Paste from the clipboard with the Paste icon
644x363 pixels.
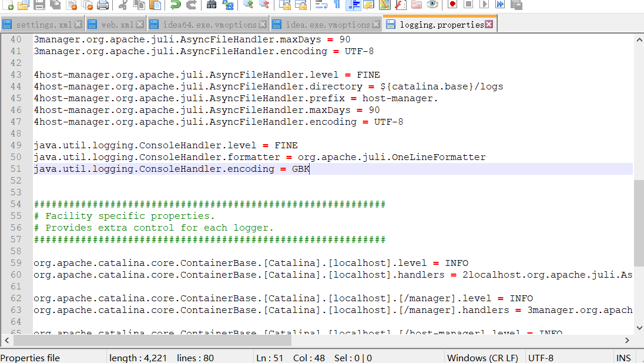point(155,5)
